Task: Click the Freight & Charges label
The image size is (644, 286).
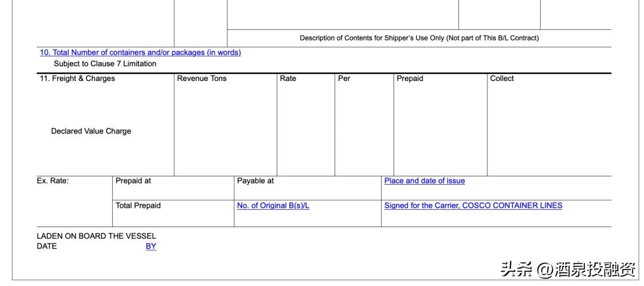Action: click(x=78, y=79)
